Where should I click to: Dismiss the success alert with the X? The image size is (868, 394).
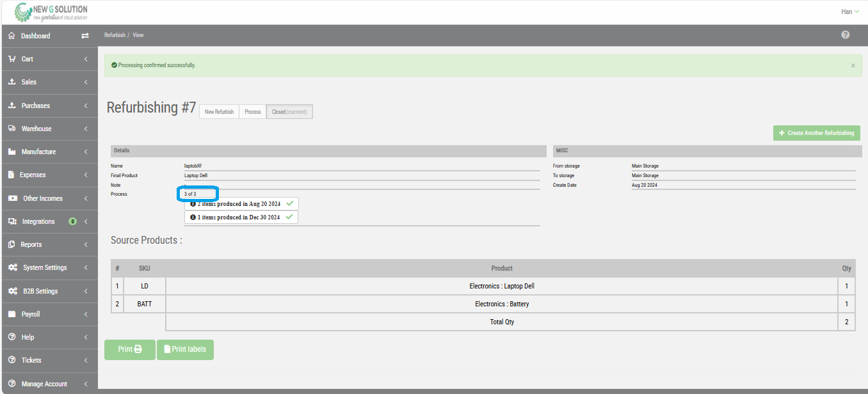pyautogui.click(x=853, y=65)
